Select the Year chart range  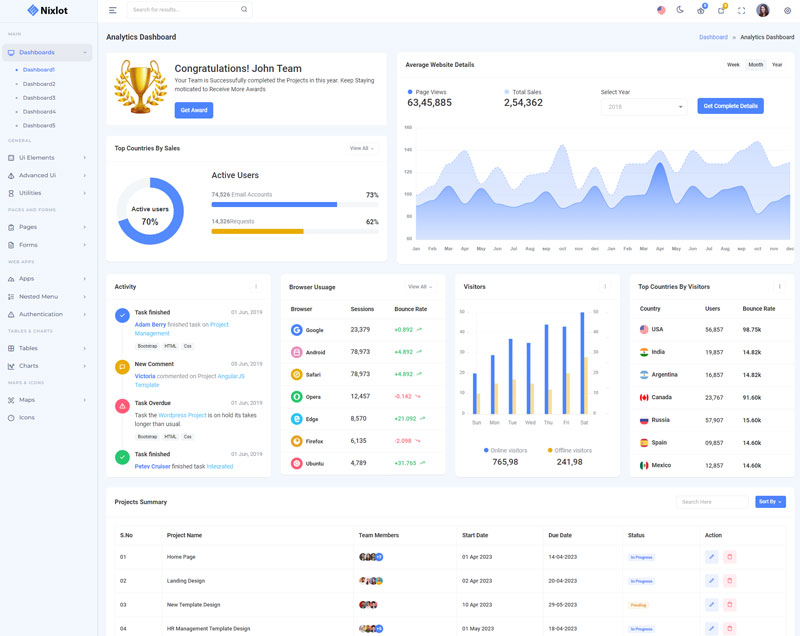pyautogui.click(x=777, y=65)
